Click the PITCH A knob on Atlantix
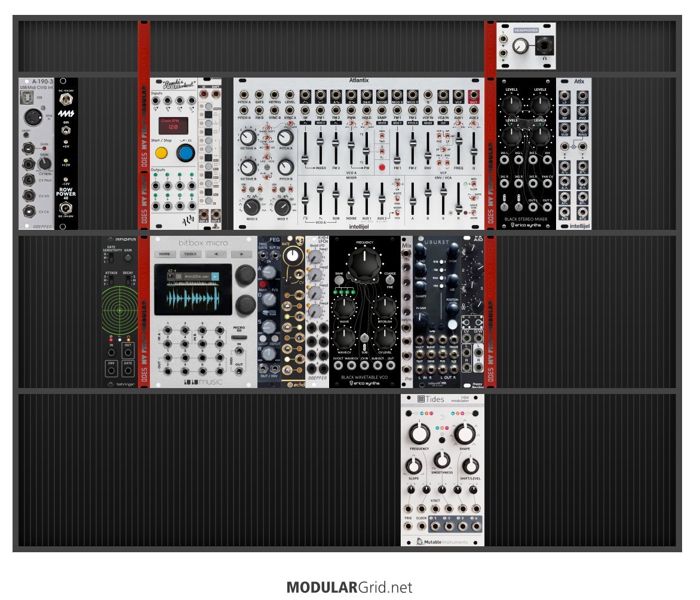Image resolution: width=700 pixels, height=600 pixels. point(285,138)
